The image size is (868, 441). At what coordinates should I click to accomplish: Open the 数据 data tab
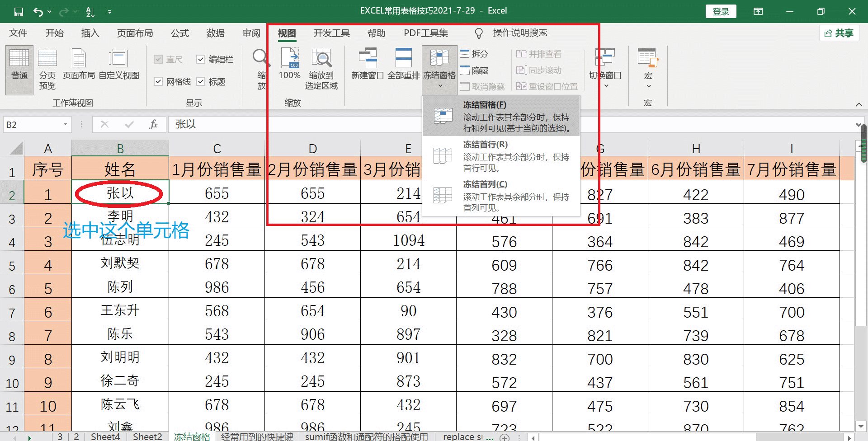click(x=216, y=33)
